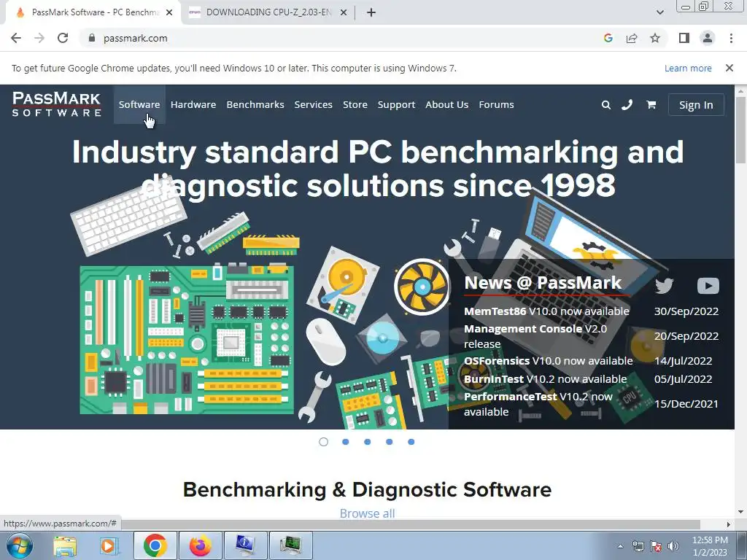Image resolution: width=747 pixels, height=560 pixels.
Task: Open the Benchmarks menu
Action: [255, 104]
